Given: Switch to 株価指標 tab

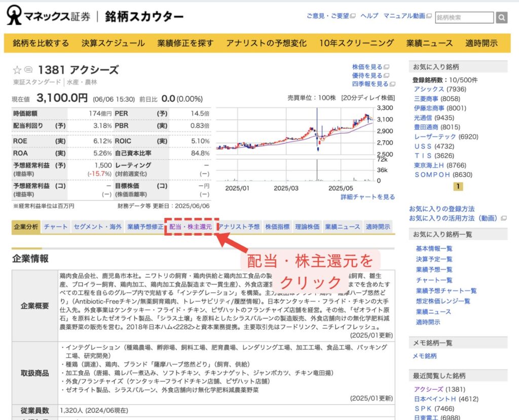Looking at the screenshot, I should [x=277, y=226].
